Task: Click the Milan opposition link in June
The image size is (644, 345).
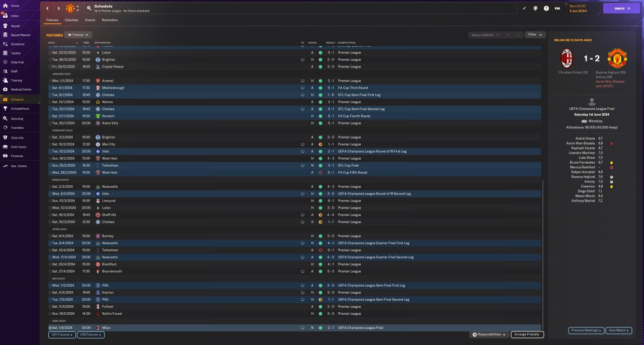Action: pos(106,327)
